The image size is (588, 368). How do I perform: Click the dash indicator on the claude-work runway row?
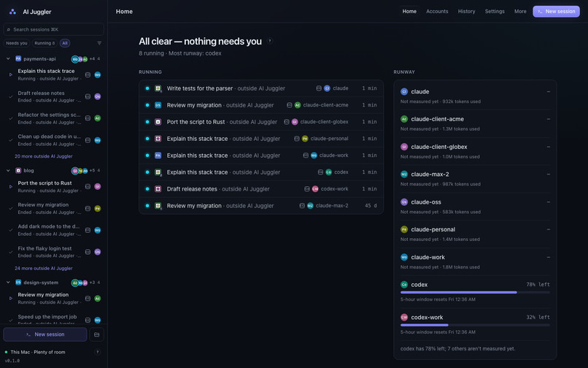[549, 257]
